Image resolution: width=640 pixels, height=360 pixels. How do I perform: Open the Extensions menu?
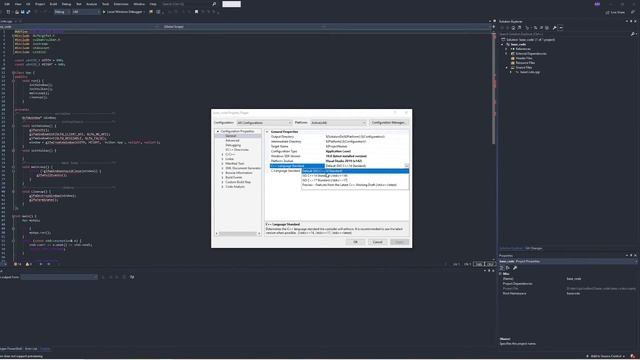click(121, 4)
